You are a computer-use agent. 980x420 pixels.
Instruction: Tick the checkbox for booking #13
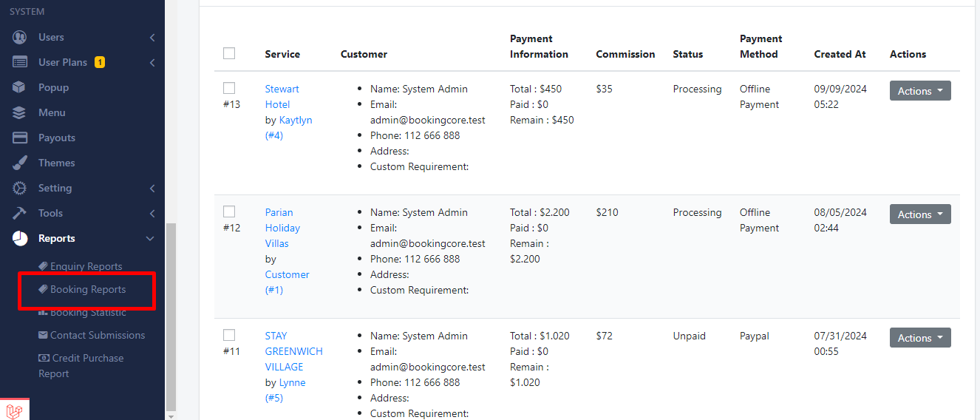pyautogui.click(x=229, y=88)
